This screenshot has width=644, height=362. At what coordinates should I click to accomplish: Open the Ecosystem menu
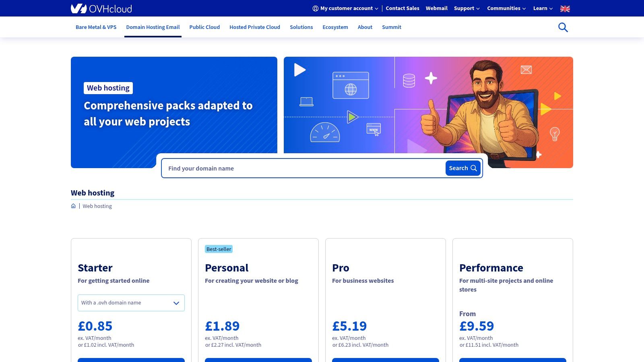pyautogui.click(x=335, y=27)
